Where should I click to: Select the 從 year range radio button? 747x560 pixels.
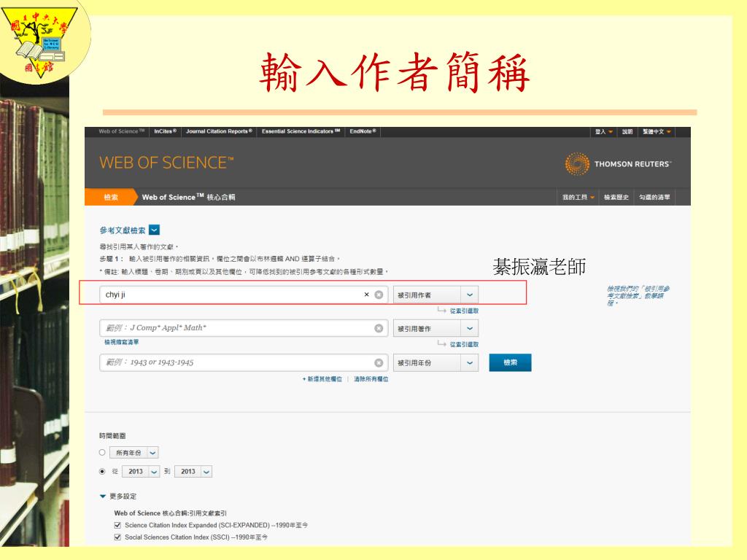102,472
